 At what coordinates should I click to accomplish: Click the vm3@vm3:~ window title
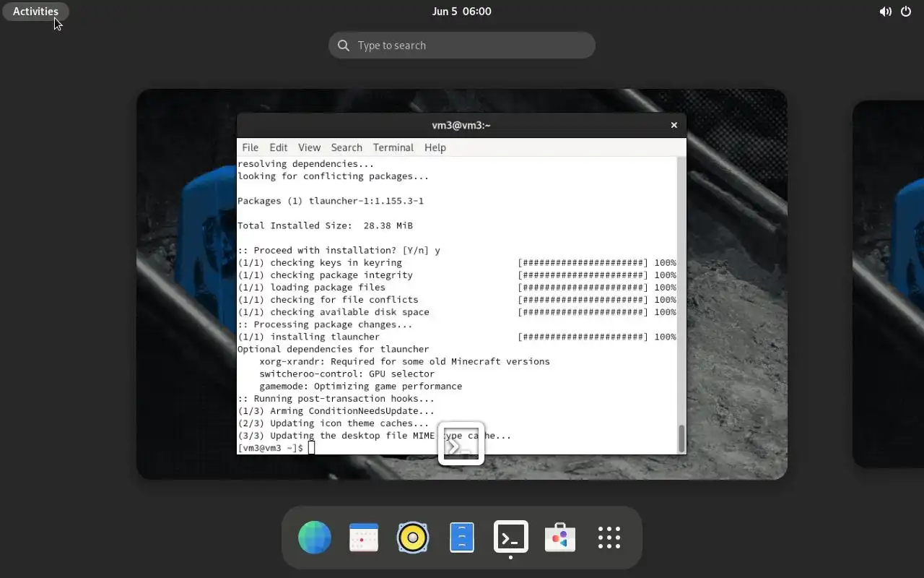[461, 125]
